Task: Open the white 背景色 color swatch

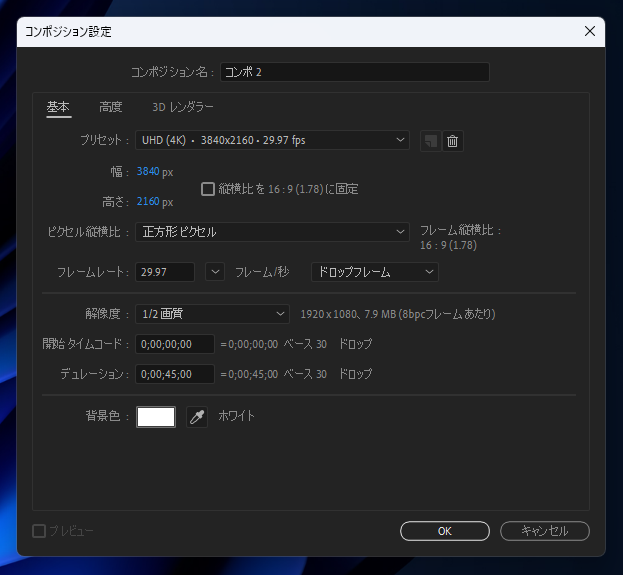Action: click(156, 417)
